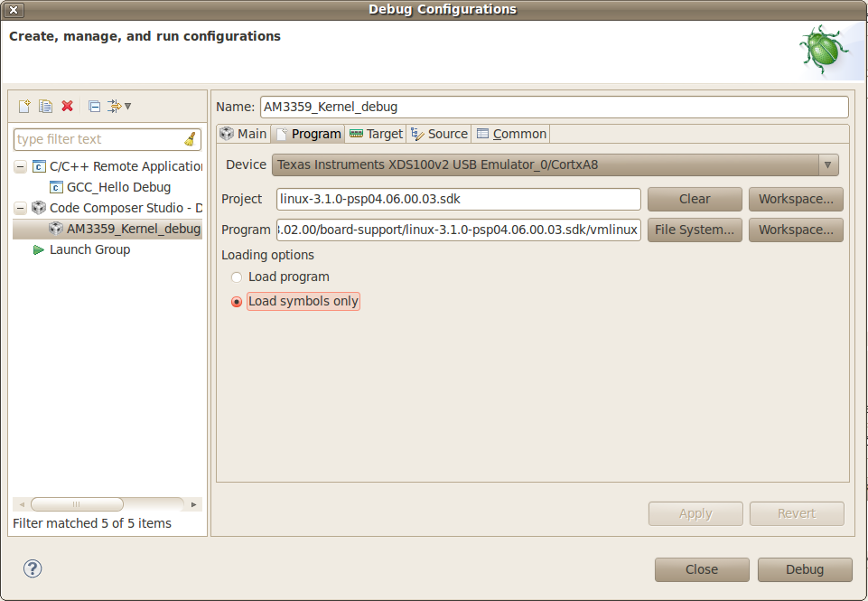Screen dimensions: 868x601
Task: Click the Debug button
Action: tap(805, 569)
